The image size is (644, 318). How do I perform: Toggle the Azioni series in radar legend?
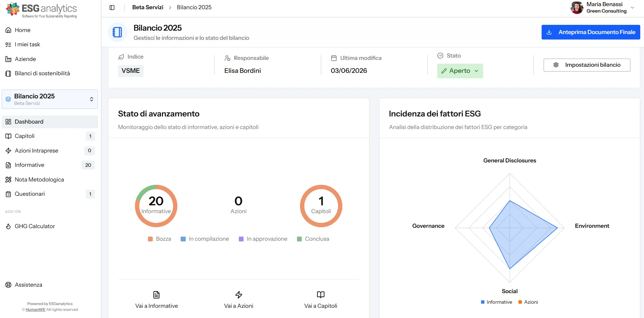[528, 302]
